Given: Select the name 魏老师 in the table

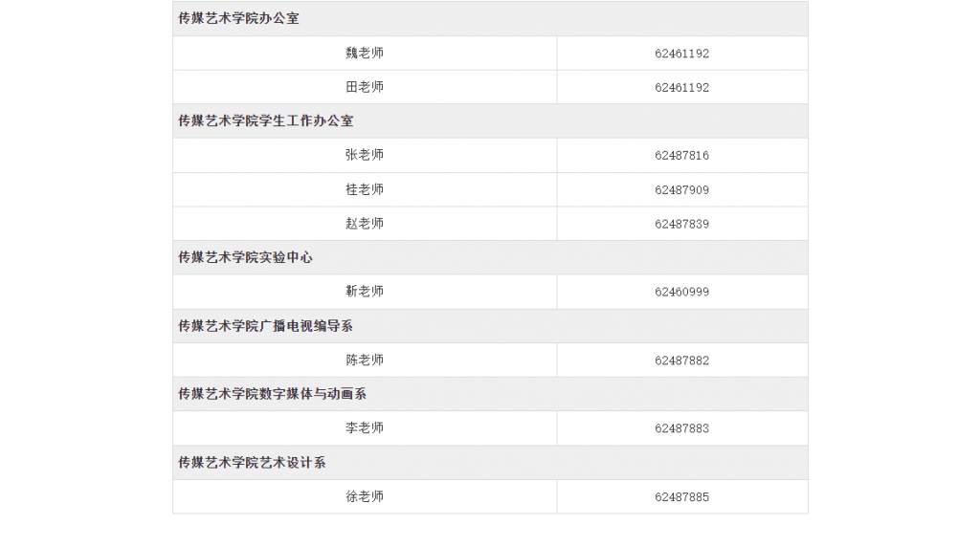Looking at the screenshot, I should 365,54.
